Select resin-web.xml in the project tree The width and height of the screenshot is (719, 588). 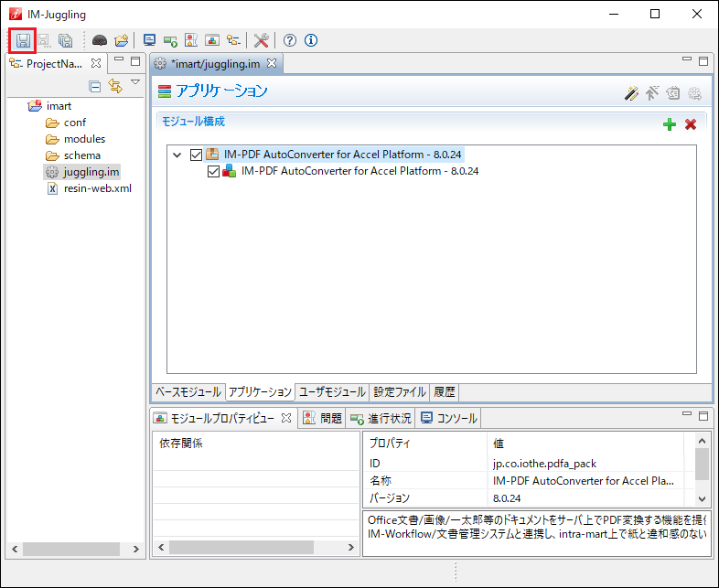pyautogui.click(x=97, y=188)
